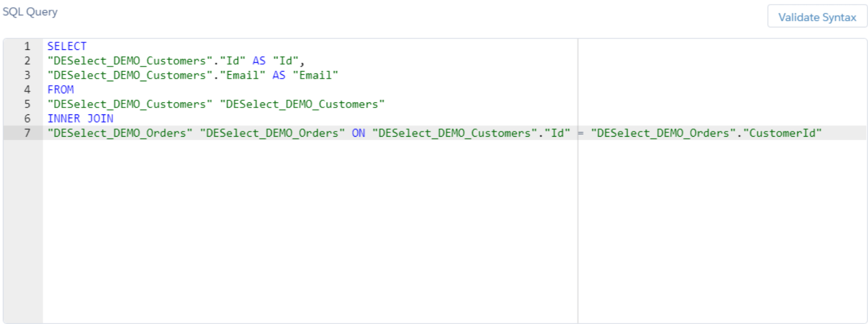The height and width of the screenshot is (324, 868).
Task: Click the JOIN keyword on line 6
Action: pos(100,119)
